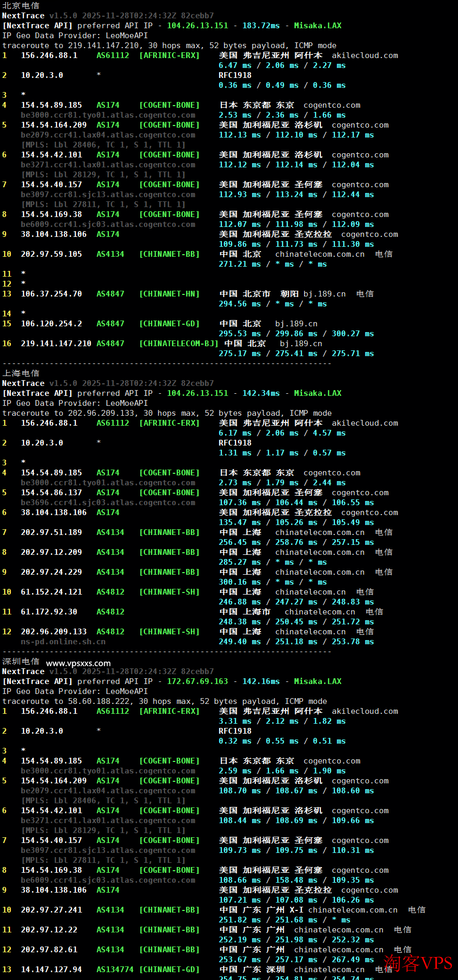Click hop IP 202.97.24.229
The image size is (458, 980).
(51, 572)
